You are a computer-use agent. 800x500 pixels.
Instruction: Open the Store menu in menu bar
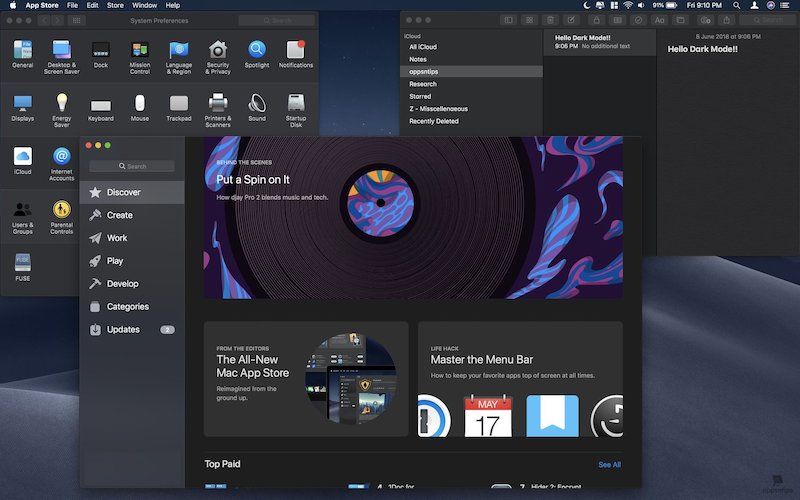pyautogui.click(x=115, y=6)
